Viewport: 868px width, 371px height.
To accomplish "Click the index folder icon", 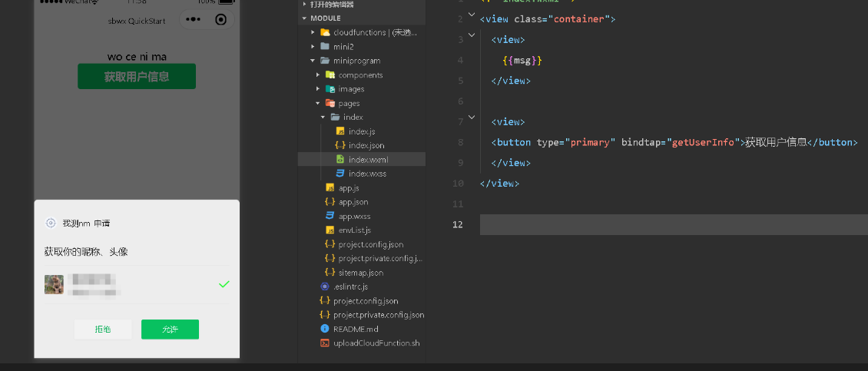I will [335, 118].
